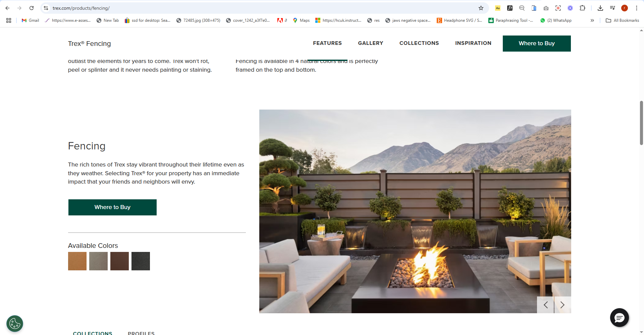The height and width of the screenshot is (335, 644).
Task: Go to FEATURES section
Action: tap(327, 43)
